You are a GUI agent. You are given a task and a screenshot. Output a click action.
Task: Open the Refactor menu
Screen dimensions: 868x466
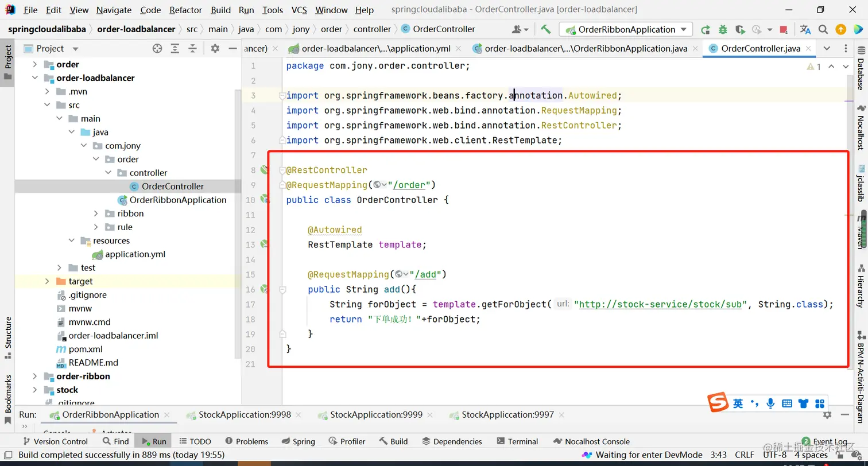point(185,10)
